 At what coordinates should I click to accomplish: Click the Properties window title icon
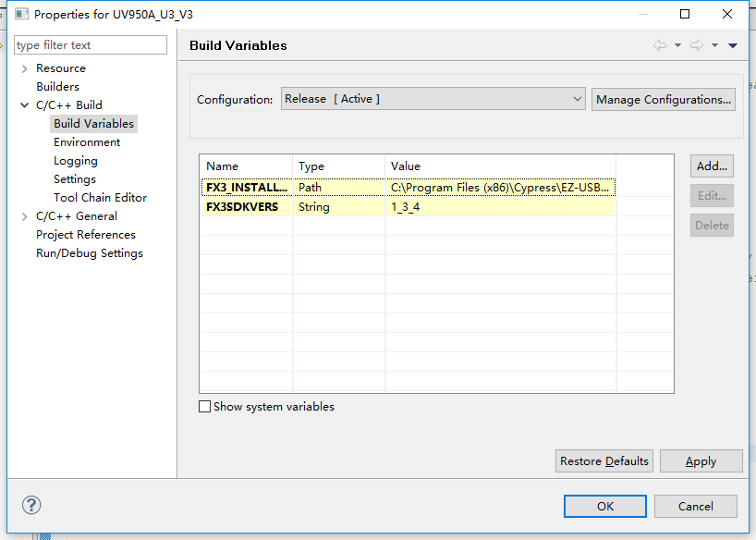(21, 14)
